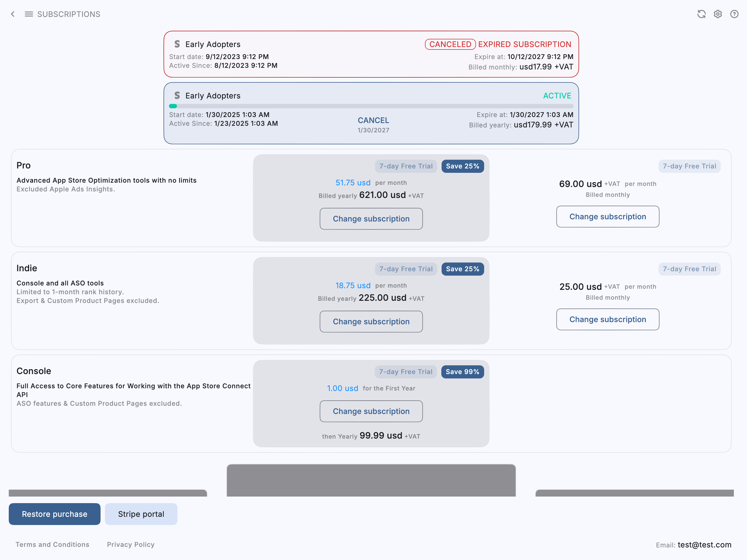Image resolution: width=747 pixels, height=560 pixels.
Task: Click Stripe icon on expired Early Adopters
Action: tap(177, 44)
